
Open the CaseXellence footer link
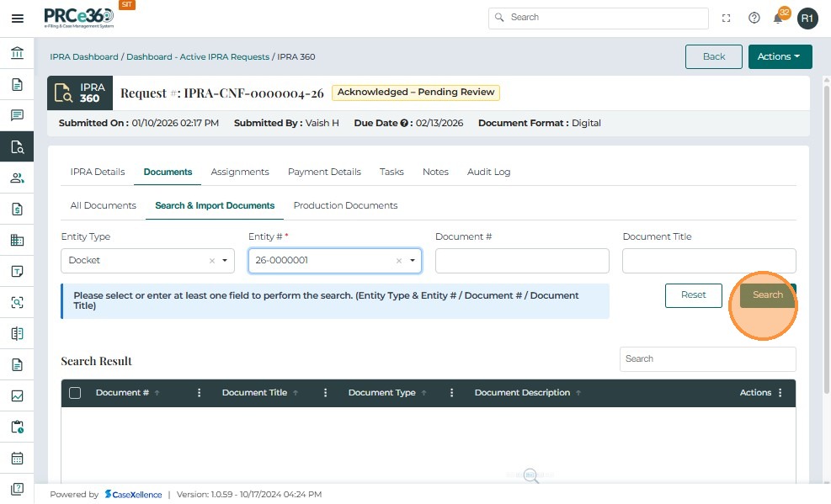tap(133, 495)
